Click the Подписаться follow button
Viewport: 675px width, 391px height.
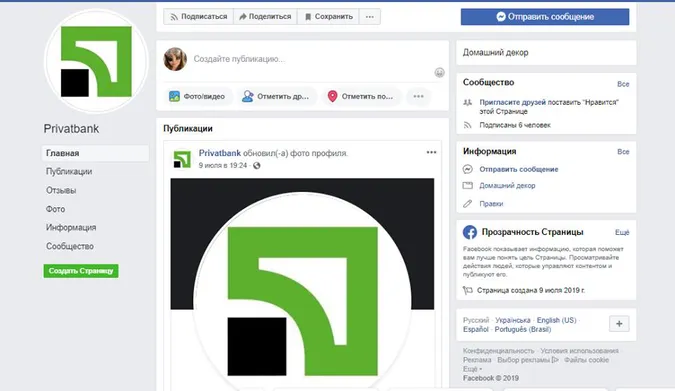(x=198, y=17)
